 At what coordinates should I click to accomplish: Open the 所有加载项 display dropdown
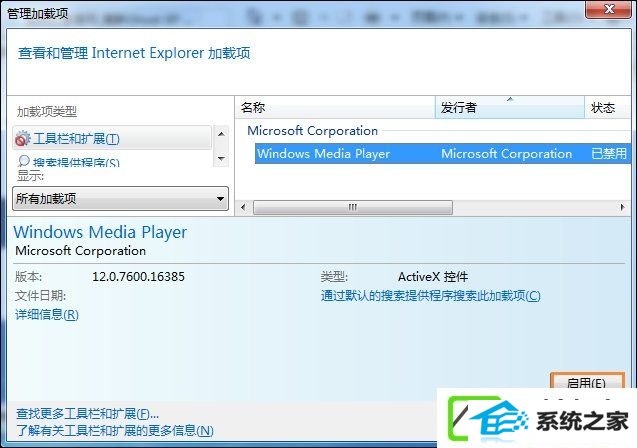tap(120, 199)
